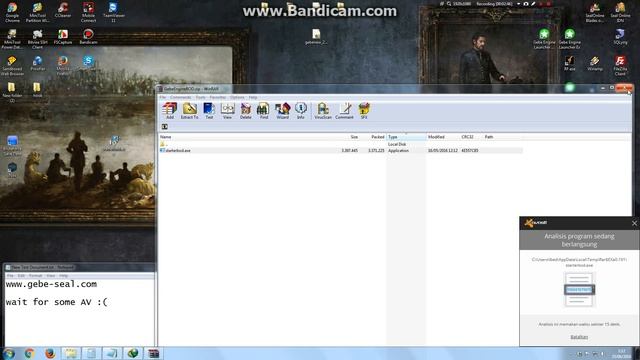Viewport: 640px width, 360px height.
Task: Open the Options menu in WinRAR
Action: click(x=237, y=98)
